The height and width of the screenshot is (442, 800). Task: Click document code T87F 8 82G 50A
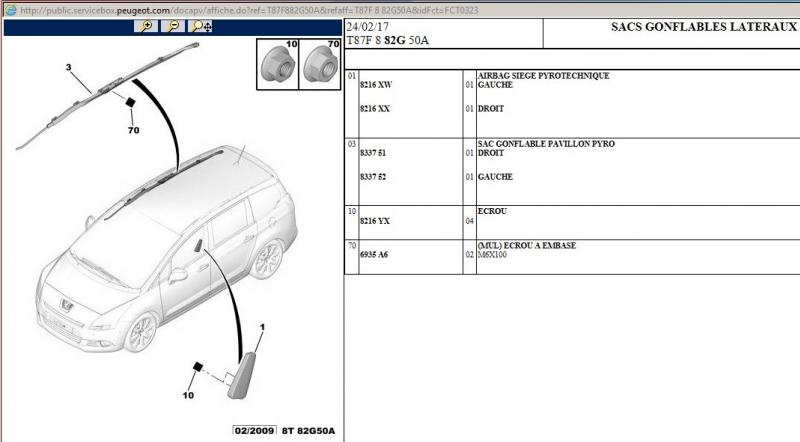pos(387,40)
